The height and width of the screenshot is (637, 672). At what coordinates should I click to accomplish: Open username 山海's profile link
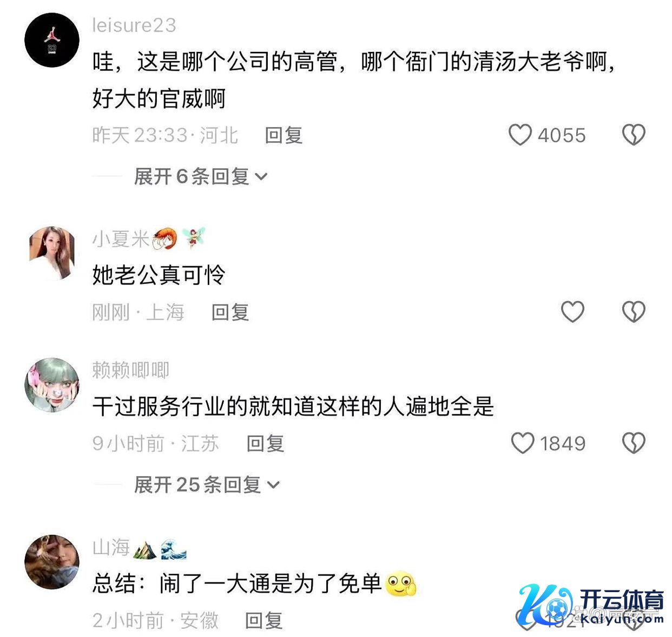[x=111, y=547]
